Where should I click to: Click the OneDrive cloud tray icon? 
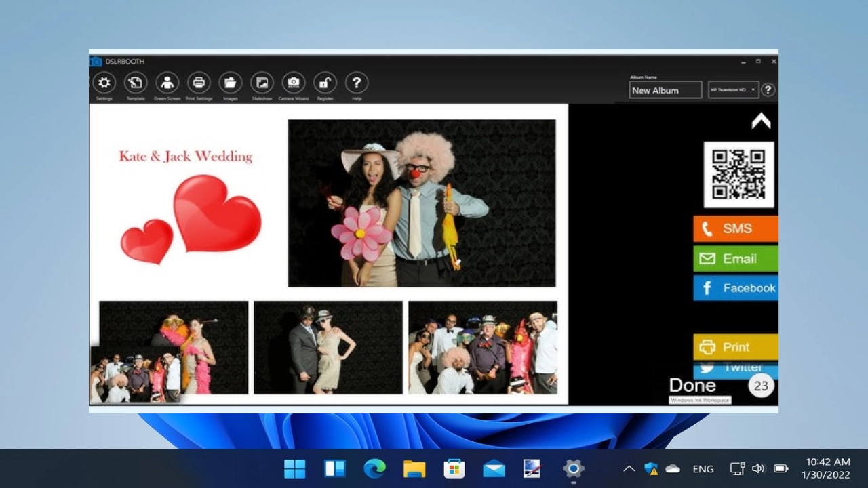point(673,468)
